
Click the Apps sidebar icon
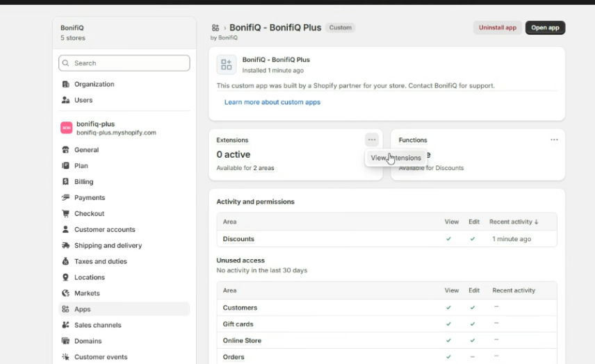pyautogui.click(x=65, y=309)
